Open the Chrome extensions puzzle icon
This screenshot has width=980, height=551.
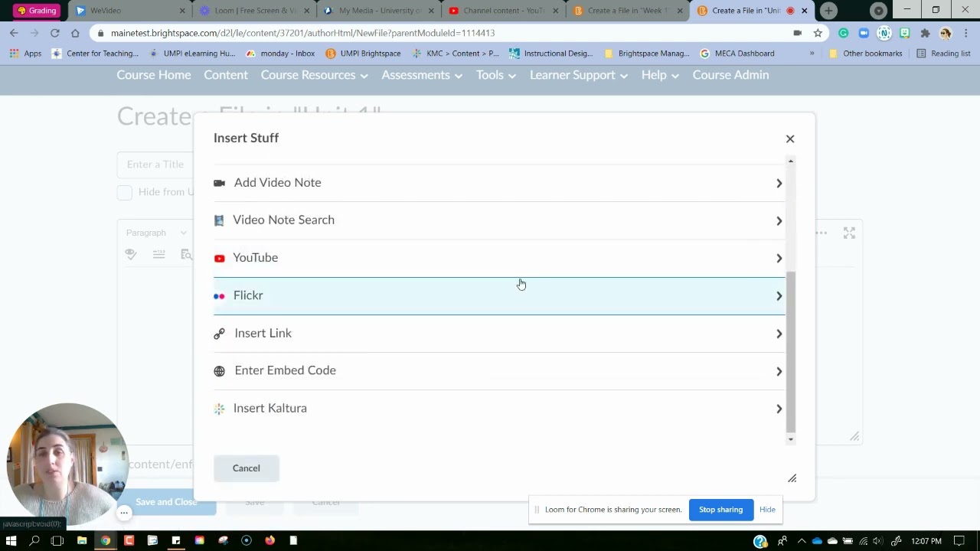[925, 33]
